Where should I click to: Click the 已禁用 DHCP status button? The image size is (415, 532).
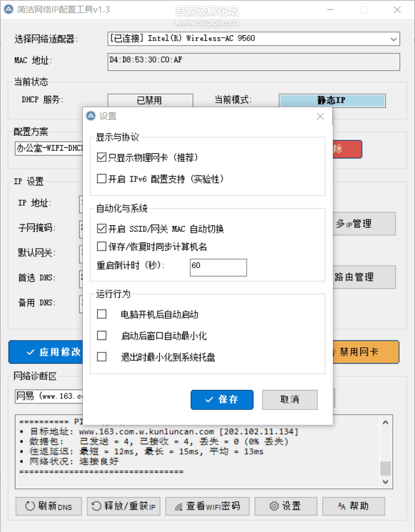click(150, 100)
